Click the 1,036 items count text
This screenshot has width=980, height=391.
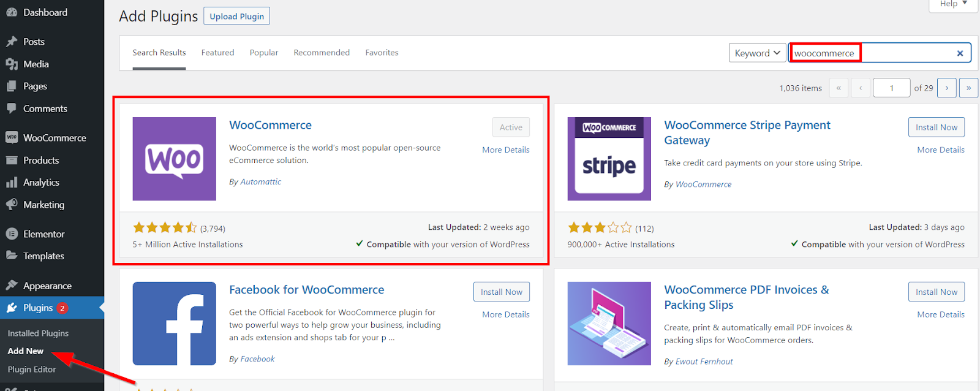(x=801, y=88)
